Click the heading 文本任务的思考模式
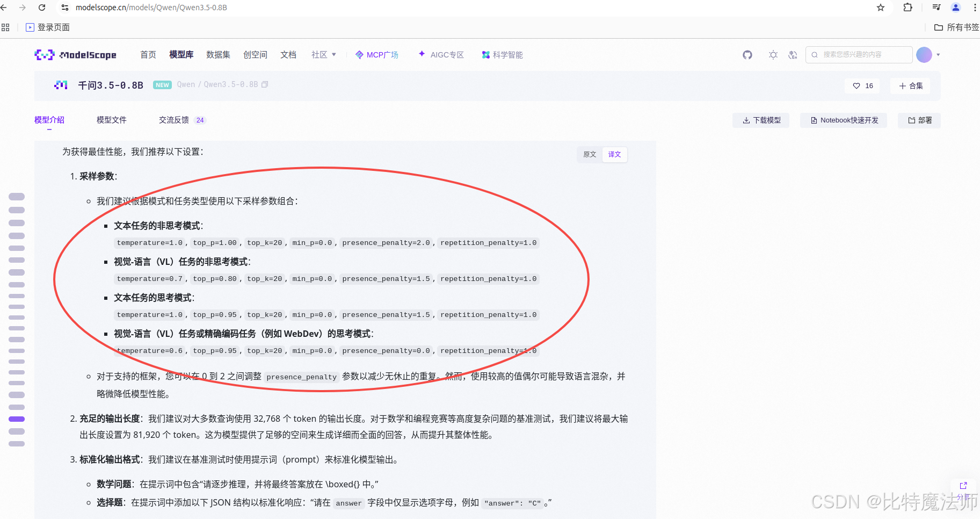 [153, 298]
